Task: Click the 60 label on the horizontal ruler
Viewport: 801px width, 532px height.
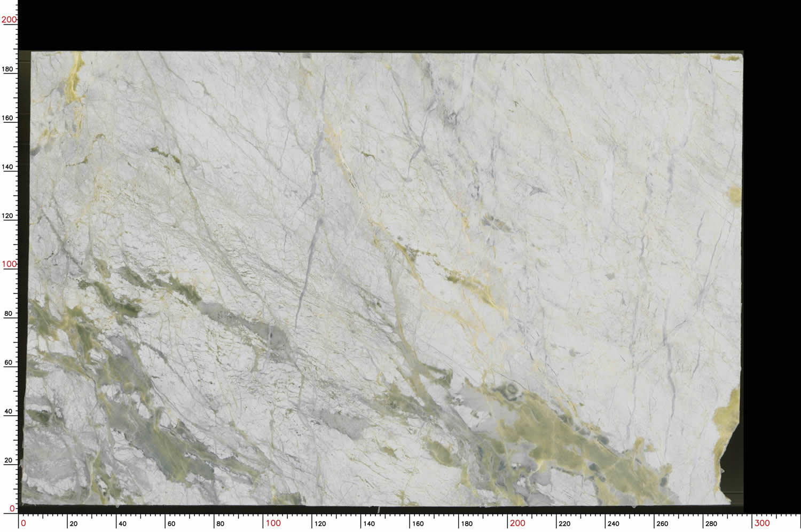Action: click(x=171, y=523)
